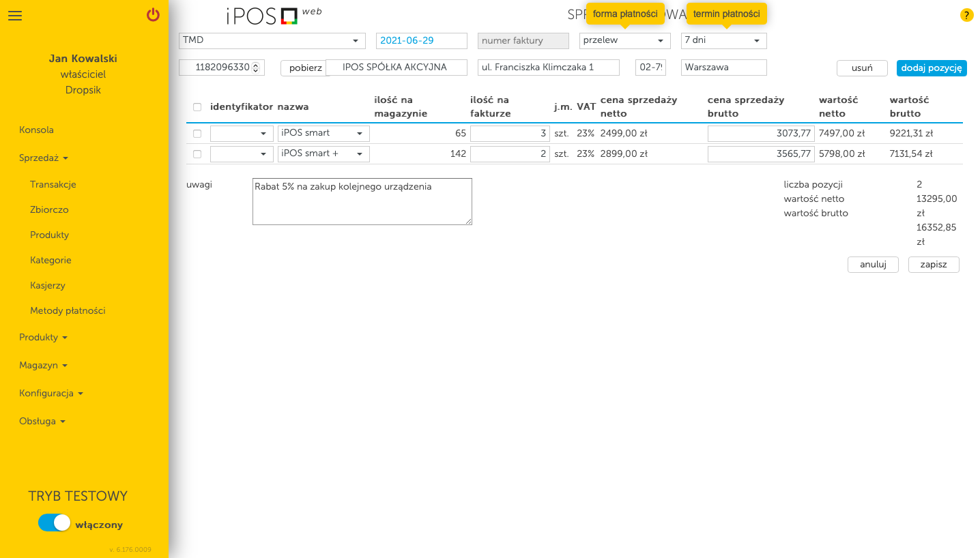Viewport: 980px width, 558px height.
Task: Check the iPOS smart row checkbox
Action: tap(197, 133)
